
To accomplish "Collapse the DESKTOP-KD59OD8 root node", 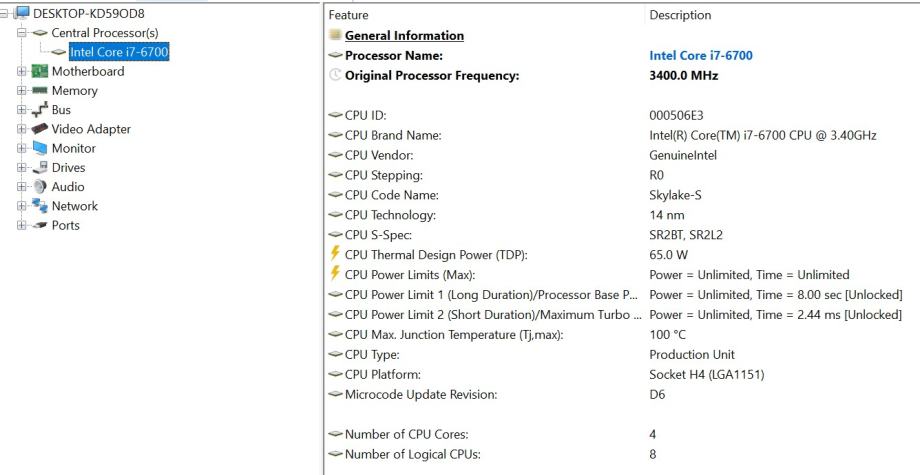I will [x=7, y=14].
